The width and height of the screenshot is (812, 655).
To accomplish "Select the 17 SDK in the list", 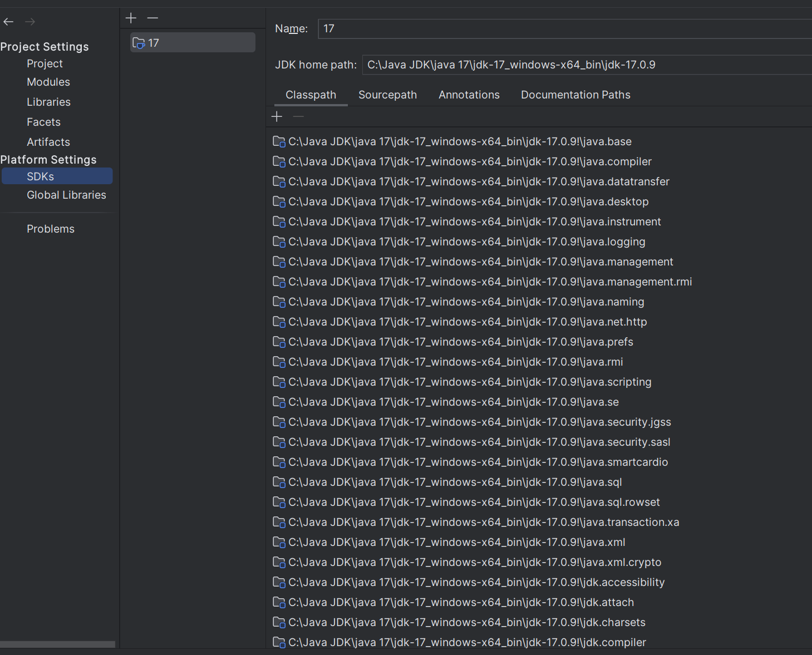I will [192, 43].
